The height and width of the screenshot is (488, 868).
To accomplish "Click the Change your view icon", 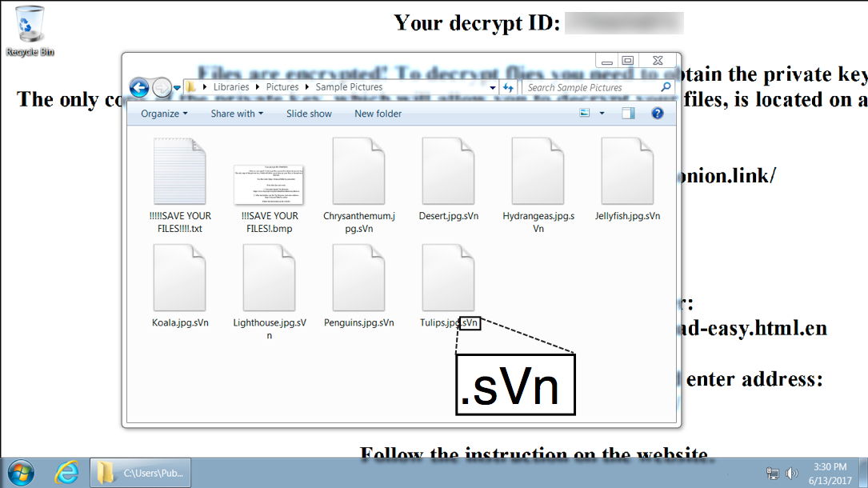I will click(585, 113).
